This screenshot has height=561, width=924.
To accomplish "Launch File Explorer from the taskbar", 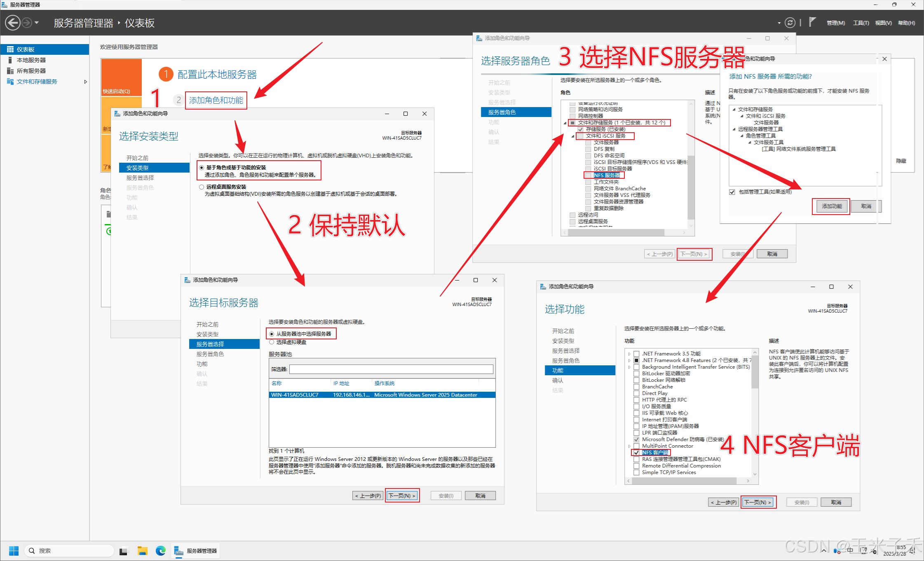I will 142,551.
